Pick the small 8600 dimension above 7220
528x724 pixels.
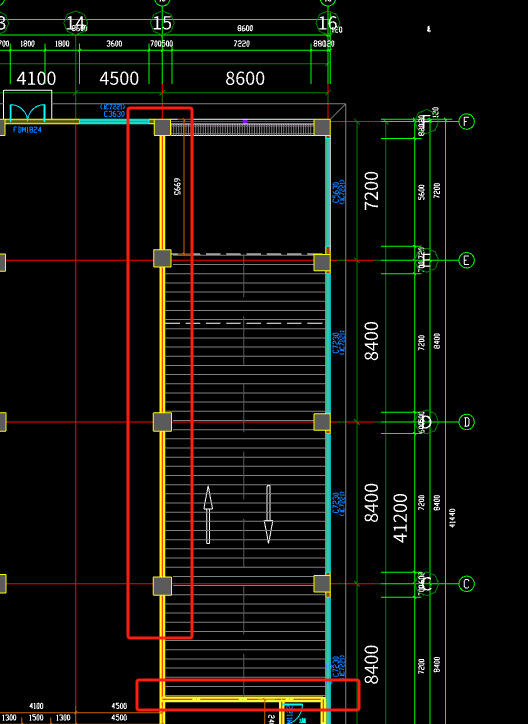(245, 29)
